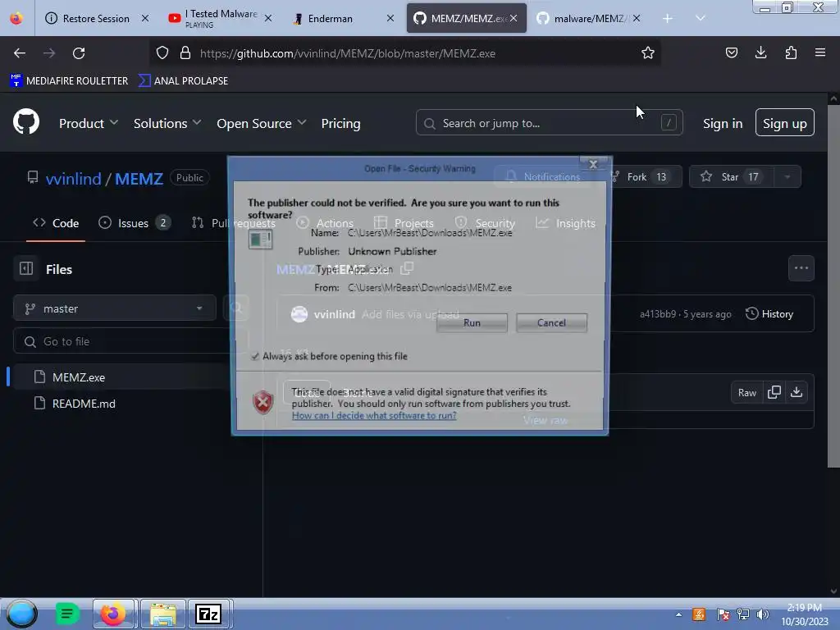
Task: Open the Pocket save icon
Action: coord(731,52)
